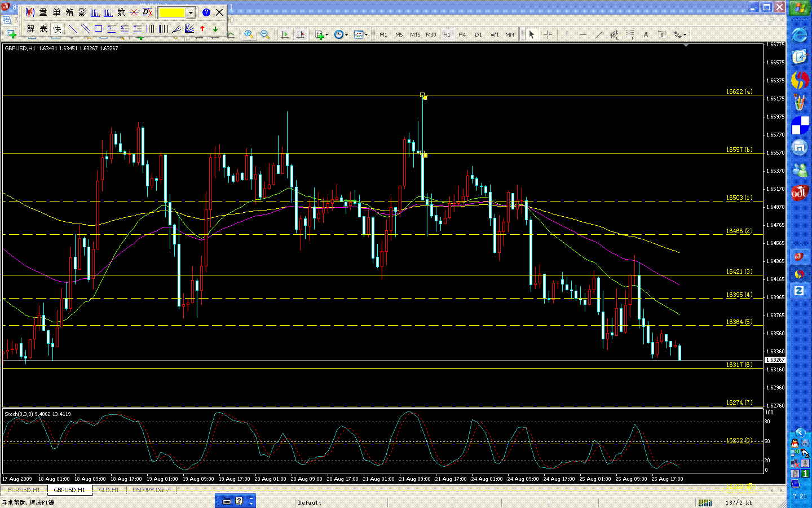Click the 箱 button in the floating toolbar
812x508 pixels.
pos(69,12)
